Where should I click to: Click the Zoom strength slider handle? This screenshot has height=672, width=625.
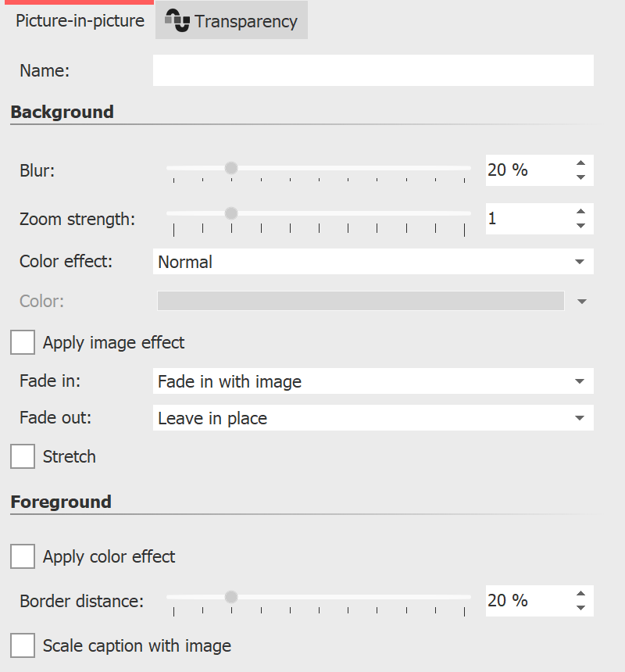(231, 213)
